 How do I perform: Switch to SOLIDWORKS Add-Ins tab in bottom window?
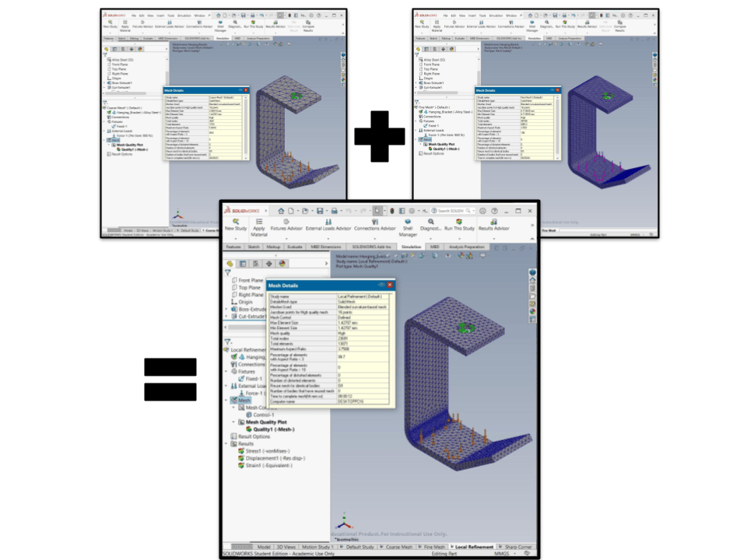pyautogui.click(x=371, y=247)
